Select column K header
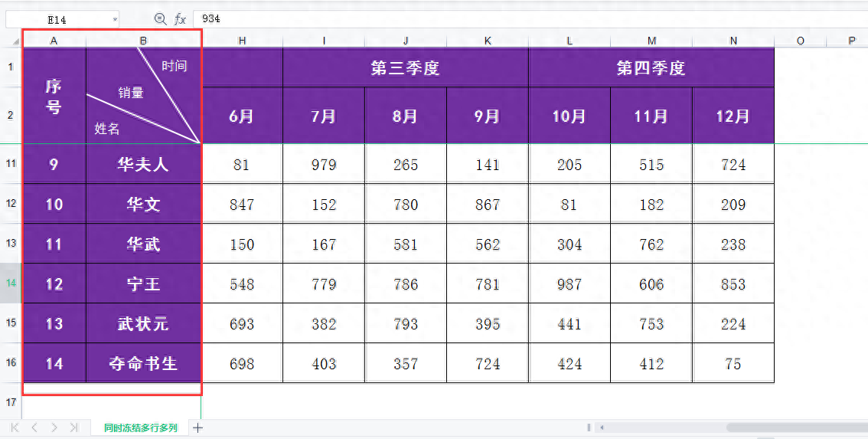Screen dimensions: 868x439 coord(488,41)
